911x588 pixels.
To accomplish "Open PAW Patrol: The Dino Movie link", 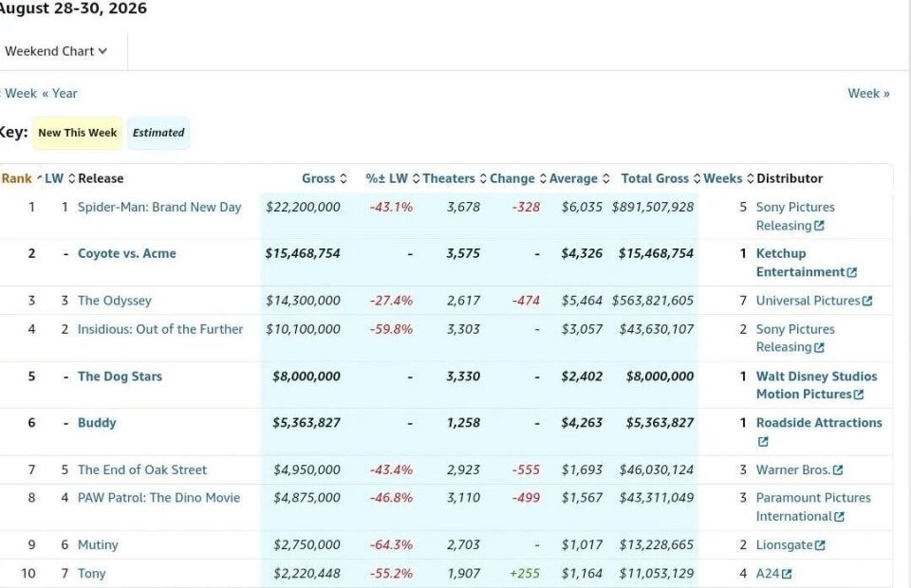I will click(x=158, y=498).
